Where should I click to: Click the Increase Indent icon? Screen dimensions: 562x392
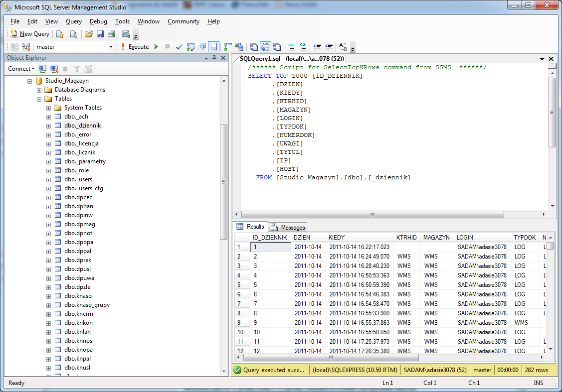(x=329, y=47)
